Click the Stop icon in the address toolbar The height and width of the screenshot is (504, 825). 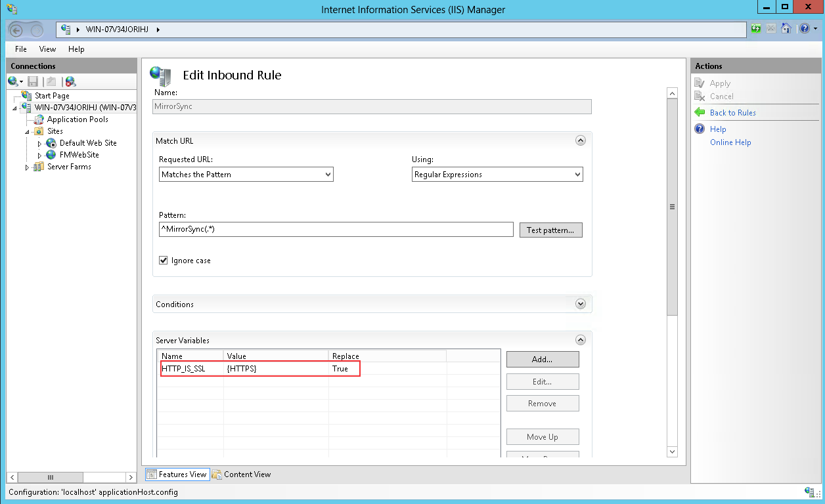click(x=771, y=29)
